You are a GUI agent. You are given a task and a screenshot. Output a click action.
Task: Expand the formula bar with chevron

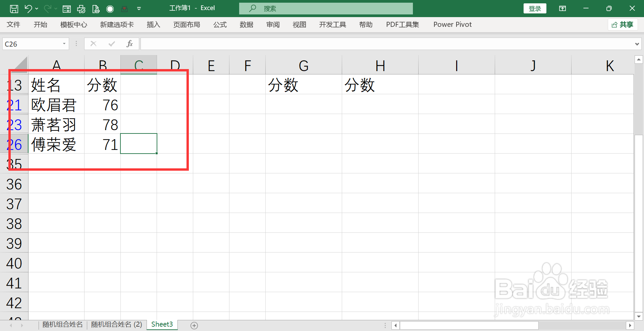637,44
